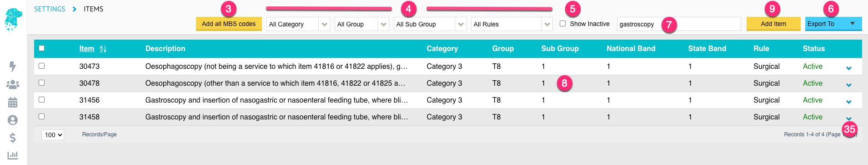
Task: Open the calendar sidebar icon
Action: pyautogui.click(x=13, y=102)
